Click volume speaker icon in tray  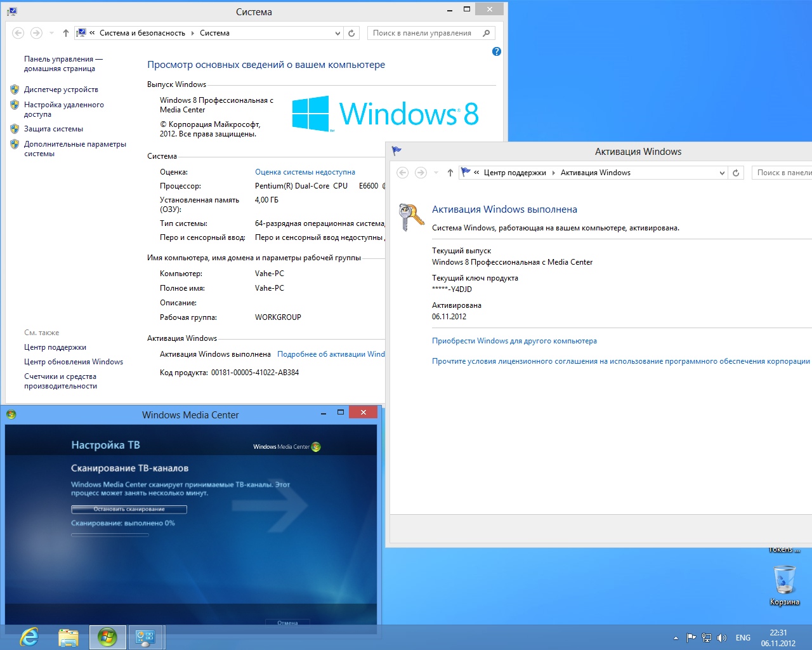(x=722, y=638)
